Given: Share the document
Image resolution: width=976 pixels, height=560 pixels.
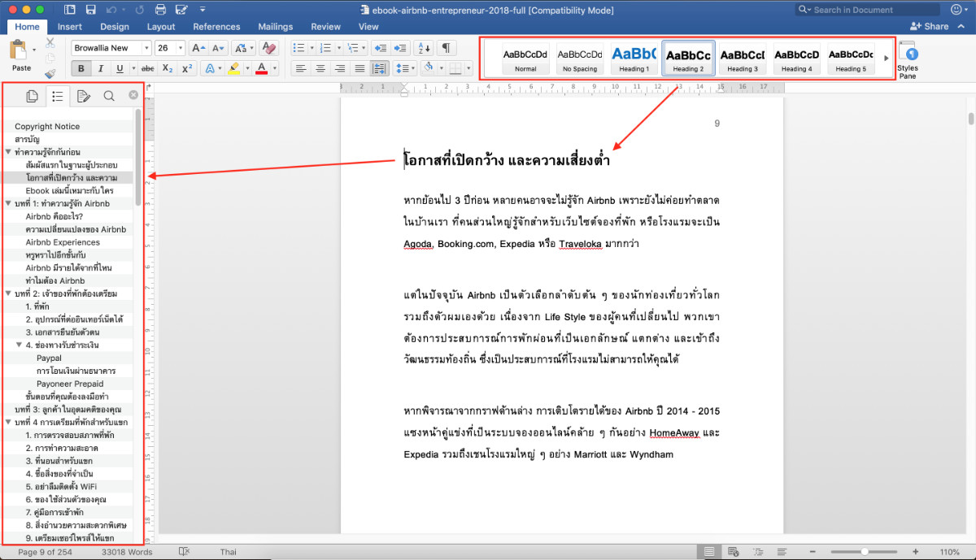Looking at the screenshot, I should [930, 26].
